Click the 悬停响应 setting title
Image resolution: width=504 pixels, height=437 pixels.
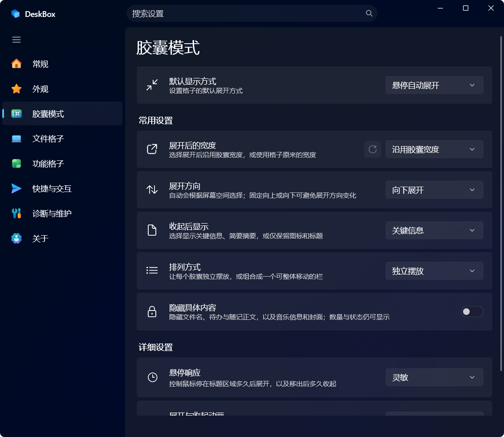(185, 373)
